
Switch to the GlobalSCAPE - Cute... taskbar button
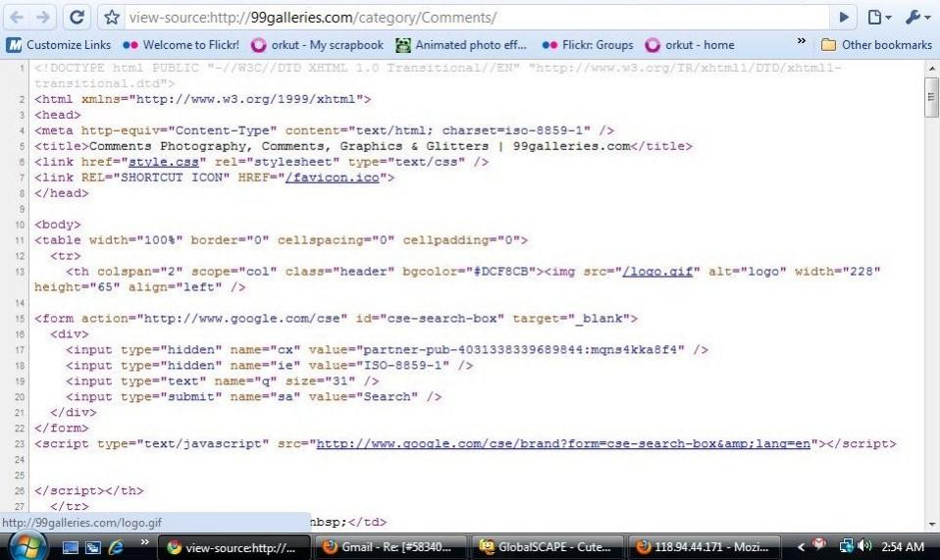click(x=548, y=547)
